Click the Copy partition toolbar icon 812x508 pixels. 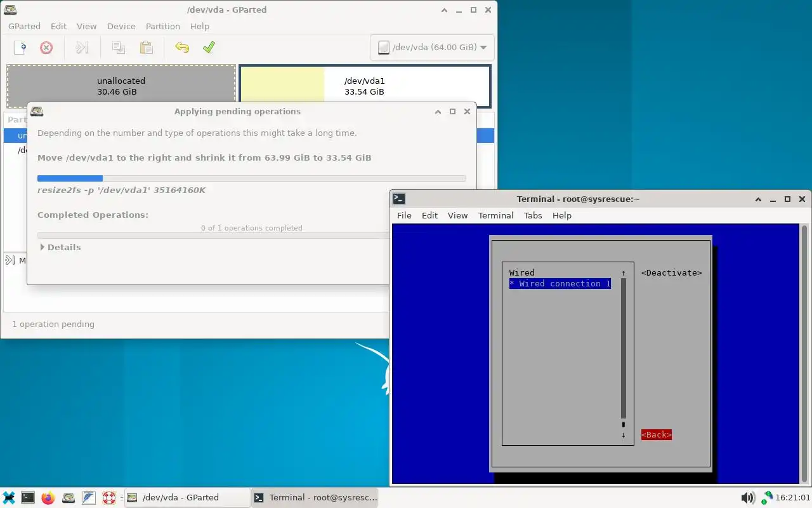118,48
